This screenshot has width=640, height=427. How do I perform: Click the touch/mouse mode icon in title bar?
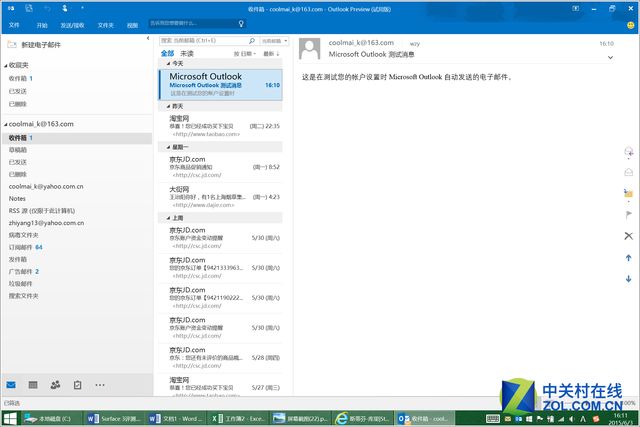[65, 8]
